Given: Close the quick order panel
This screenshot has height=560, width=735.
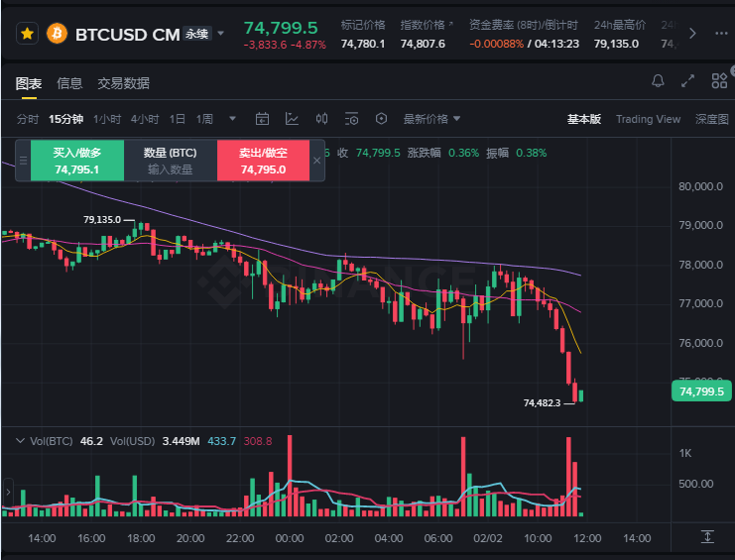Looking at the screenshot, I should tap(316, 161).
